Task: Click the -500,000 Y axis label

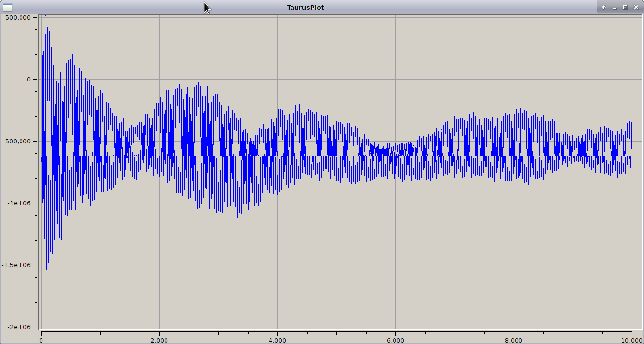Action: coord(17,141)
